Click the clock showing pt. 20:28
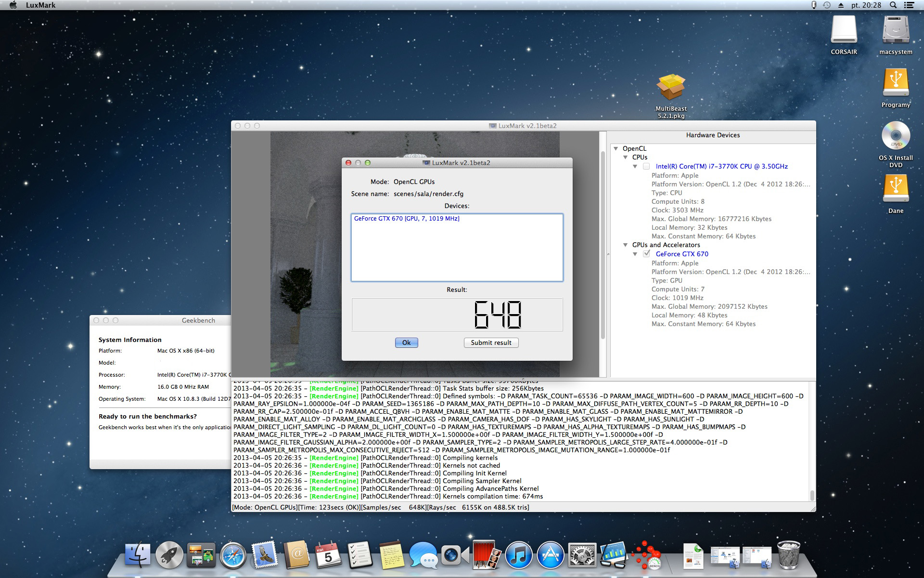This screenshot has height=578, width=924. (866, 5)
